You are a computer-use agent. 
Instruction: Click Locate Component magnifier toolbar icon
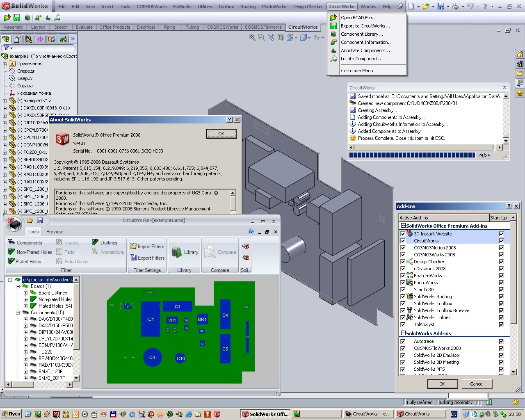point(57,18)
